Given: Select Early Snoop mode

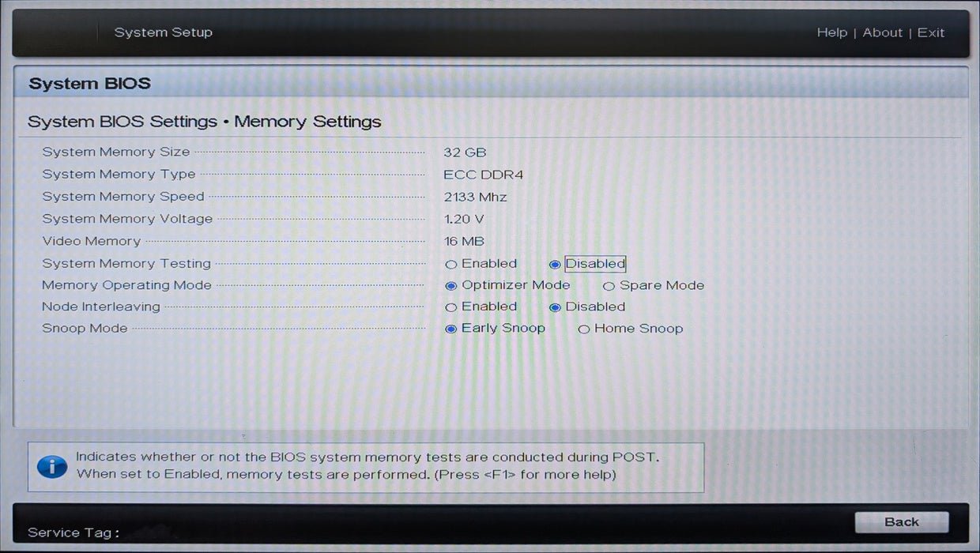Looking at the screenshot, I should (x=496, y=328).
